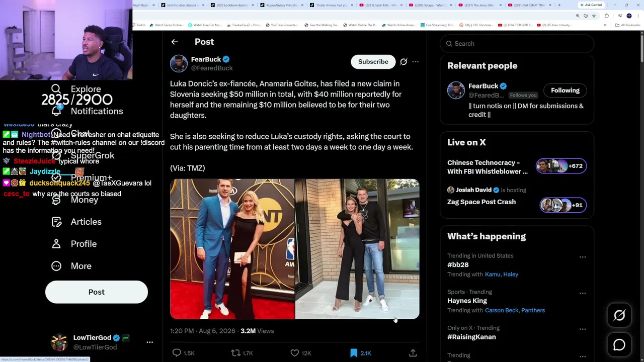Open the #bb28 trend
Image resolution: width=644 pixels, height=362 pixels.
(x=458, y=265)
